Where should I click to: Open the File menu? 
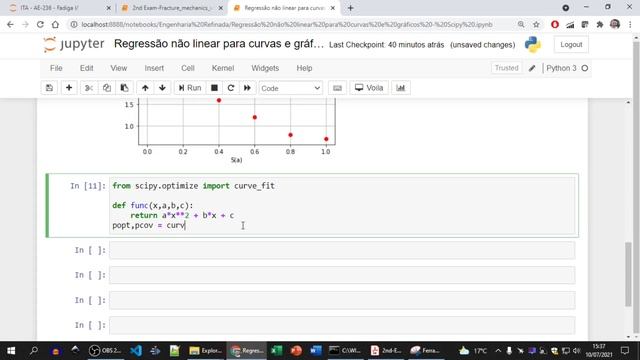pos(56,68)
